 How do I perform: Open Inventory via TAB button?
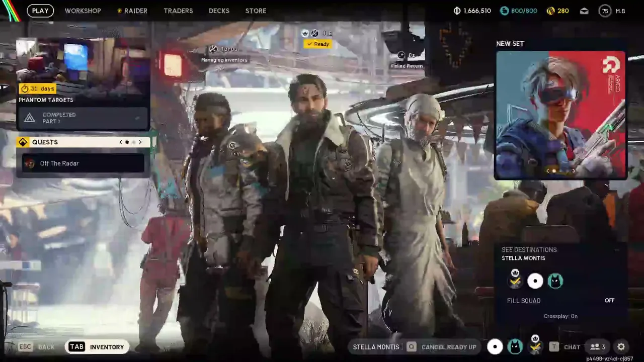pyautogui.click(x=97, y=347)
